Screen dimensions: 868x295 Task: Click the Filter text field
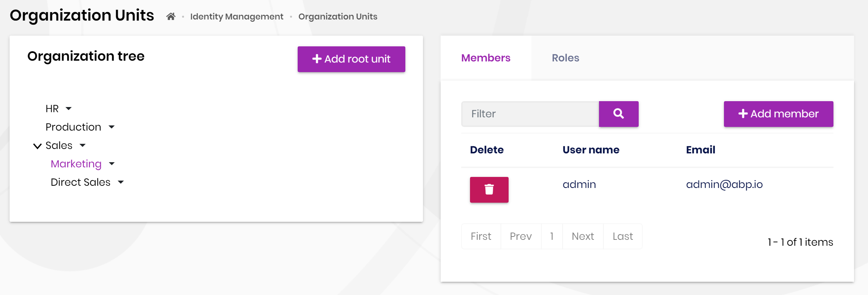pos(530,114)
